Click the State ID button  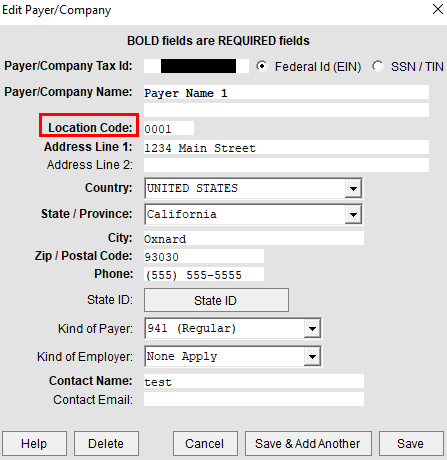[x=216, y=300]
